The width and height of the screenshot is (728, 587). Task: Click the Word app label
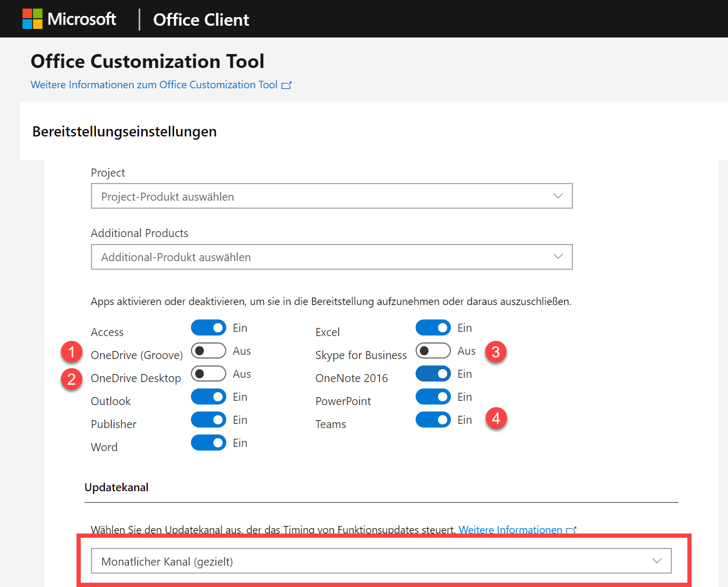[104, 447]
